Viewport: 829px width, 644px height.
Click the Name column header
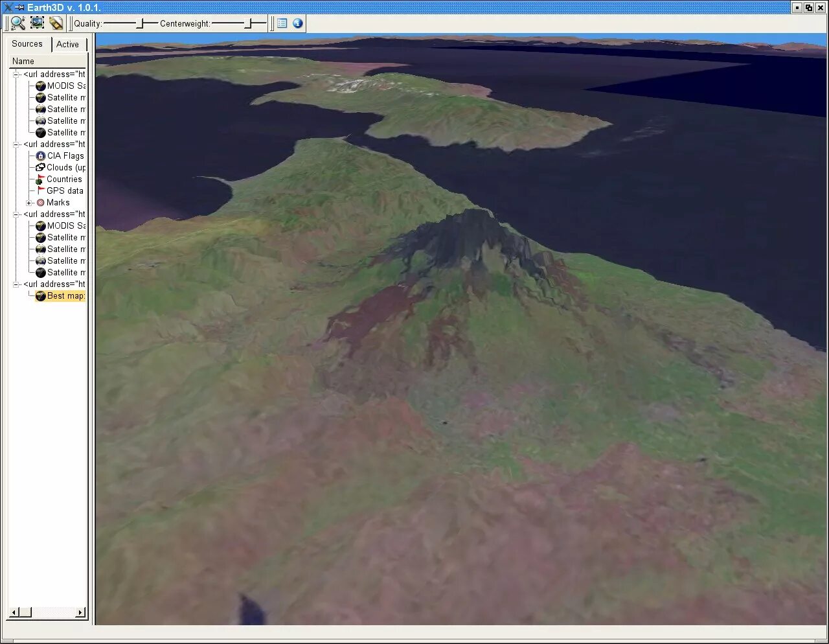click(x=49, y=62)
